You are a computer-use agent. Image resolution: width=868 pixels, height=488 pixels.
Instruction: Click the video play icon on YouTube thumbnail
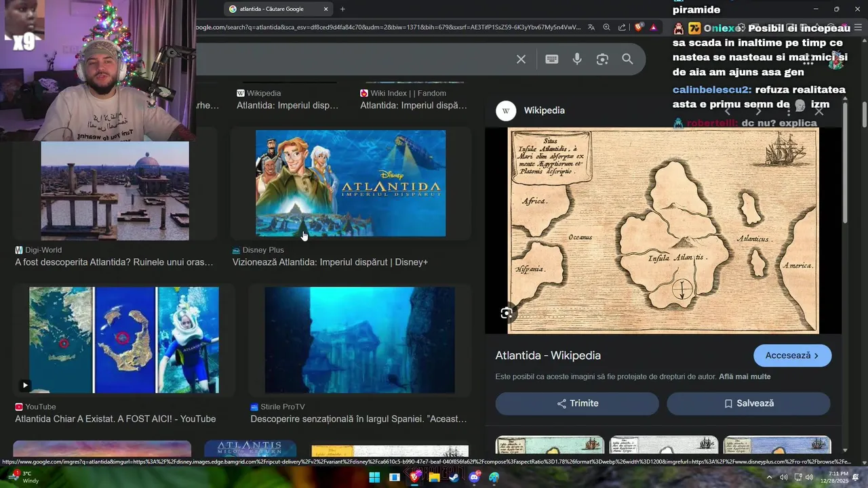[x=25, y=385]
